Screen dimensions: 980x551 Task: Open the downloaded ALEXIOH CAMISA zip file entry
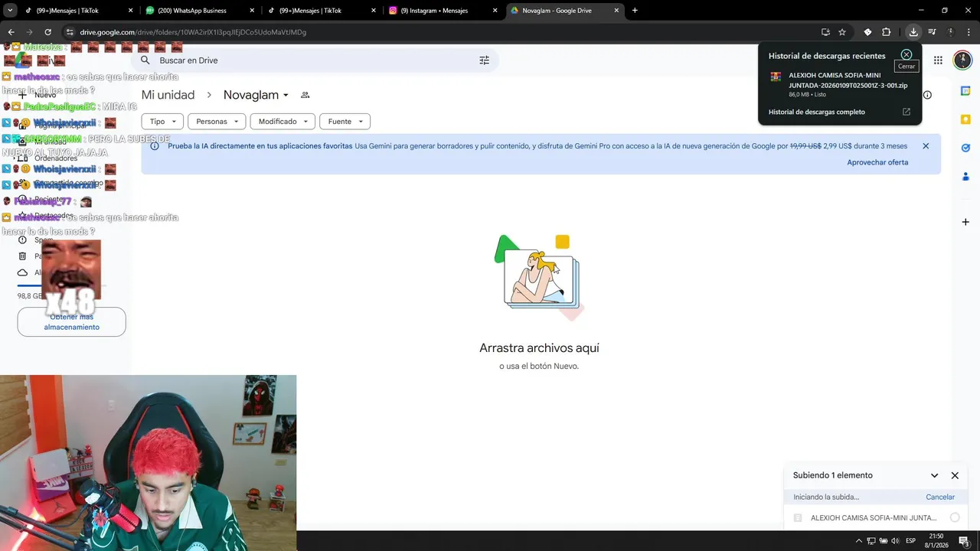(839, 84)
